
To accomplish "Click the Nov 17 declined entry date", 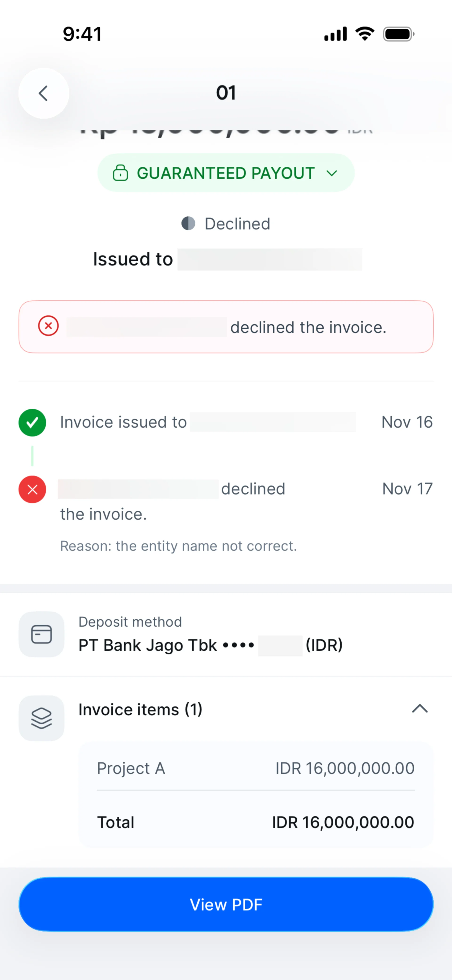I will pos(407,489).
